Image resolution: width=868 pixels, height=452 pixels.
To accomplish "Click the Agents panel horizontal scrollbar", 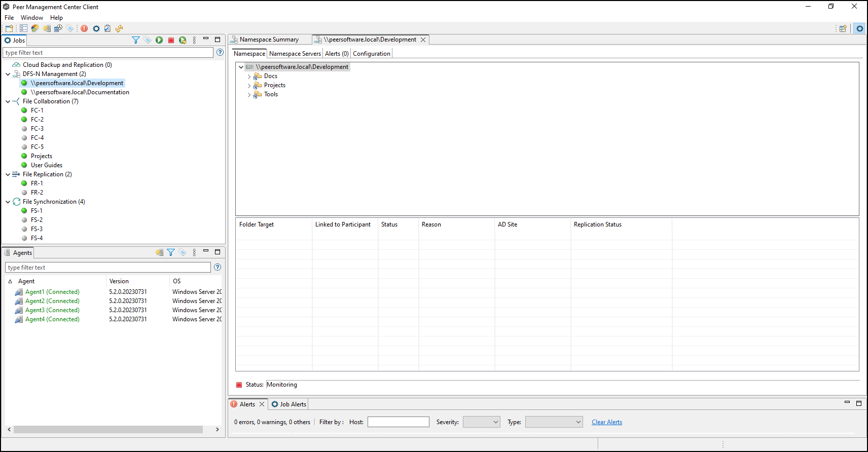I will 108,429.
